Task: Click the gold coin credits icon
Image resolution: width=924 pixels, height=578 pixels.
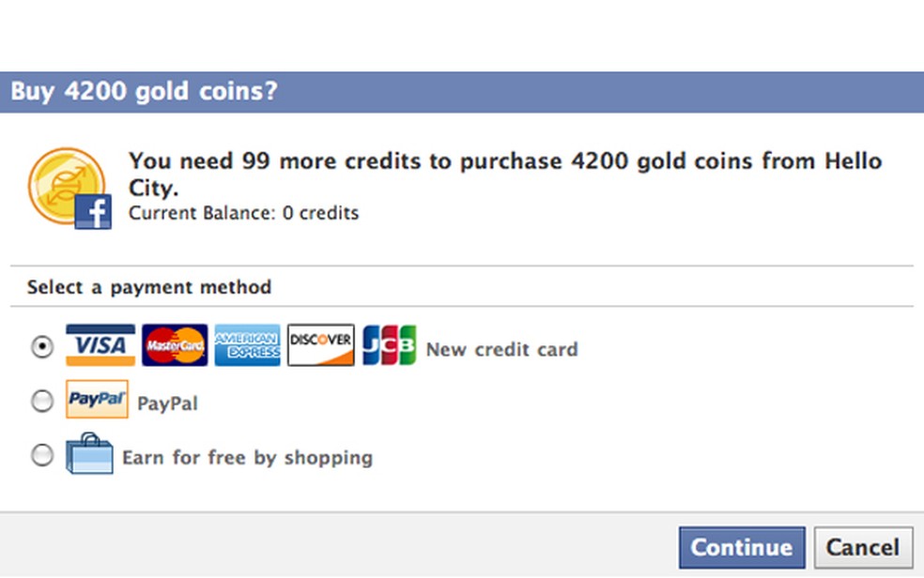Action: pyautogui.click(x=69, y=188)
